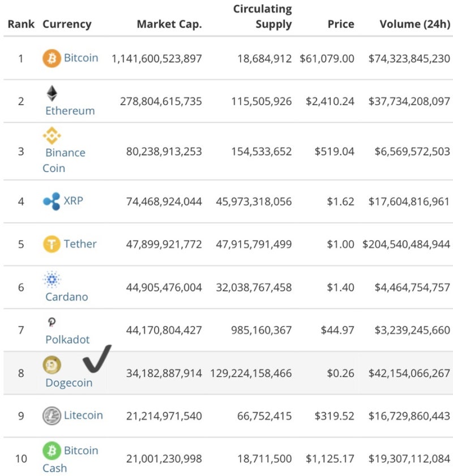The image size is (453, 476).
Task: Sort by the Volume (24h) column header
Action: 415,24
